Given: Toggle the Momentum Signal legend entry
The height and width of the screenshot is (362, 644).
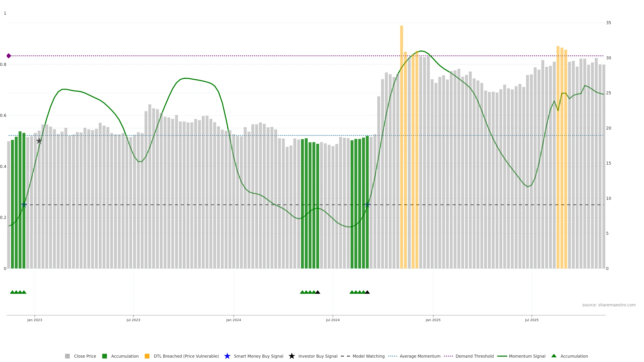Looking at the screenshot, I should (x=527, y=356).
